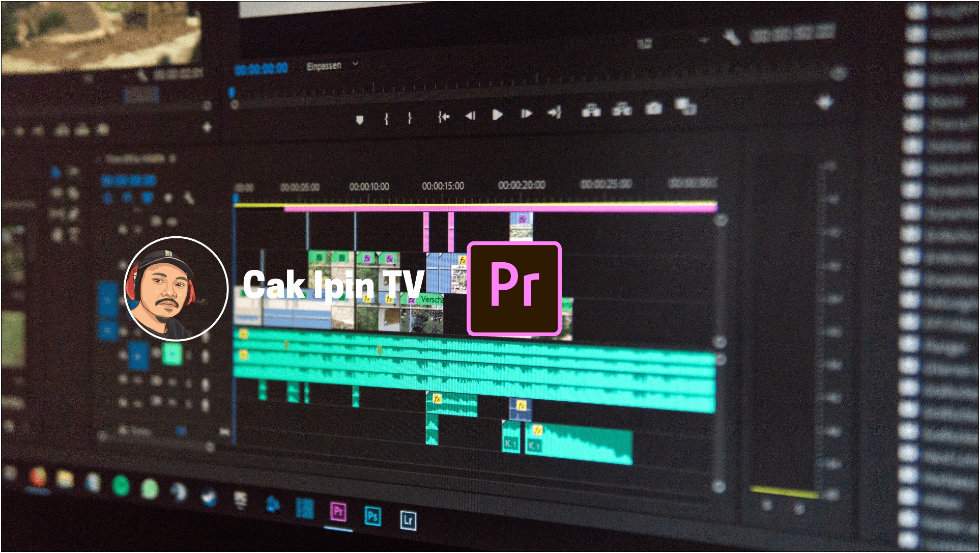Click the bottom audio track scroll handle
Image resolution: width=980 pixels, height=553 pixels.
click(x=718, y=486)
